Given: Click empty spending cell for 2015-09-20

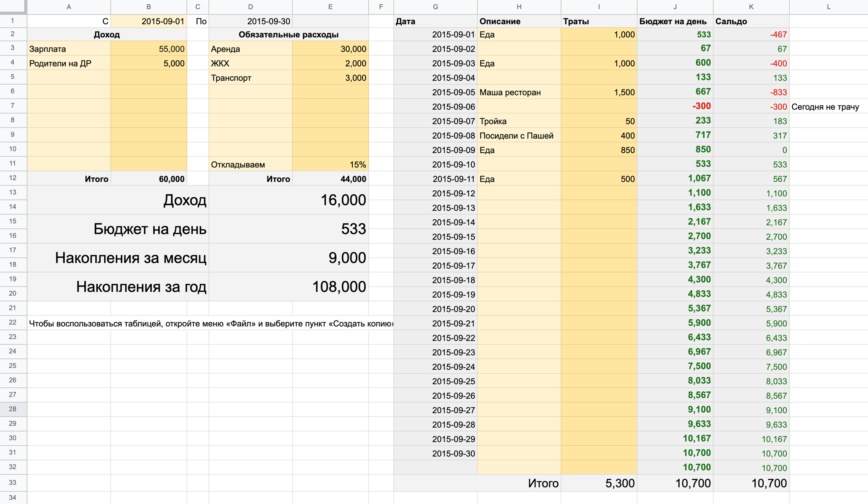Looking at the screenshot, I should point(599,309).
